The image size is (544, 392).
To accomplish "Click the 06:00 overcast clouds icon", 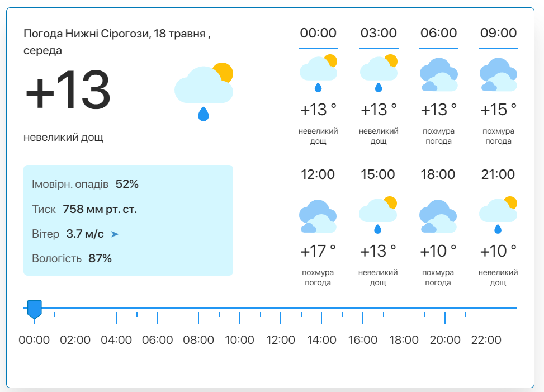I will 438,74.
